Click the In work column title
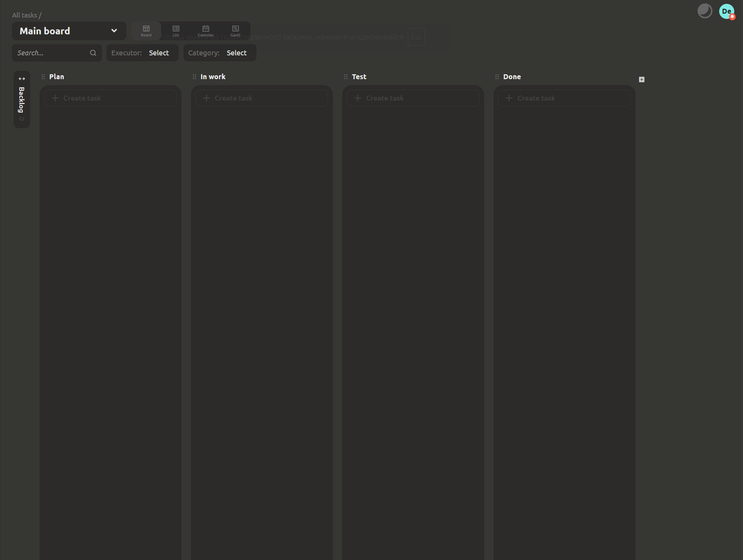This screenshot has height=560, width=743. pos(213,77)
